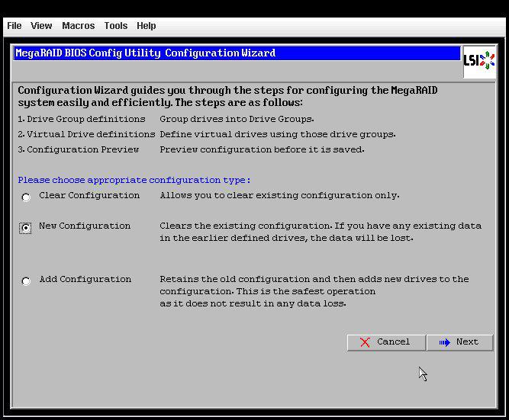Choose the Add Configuration radio option
Viewport: 509px width, 420px height.
[x=26, y=281]
